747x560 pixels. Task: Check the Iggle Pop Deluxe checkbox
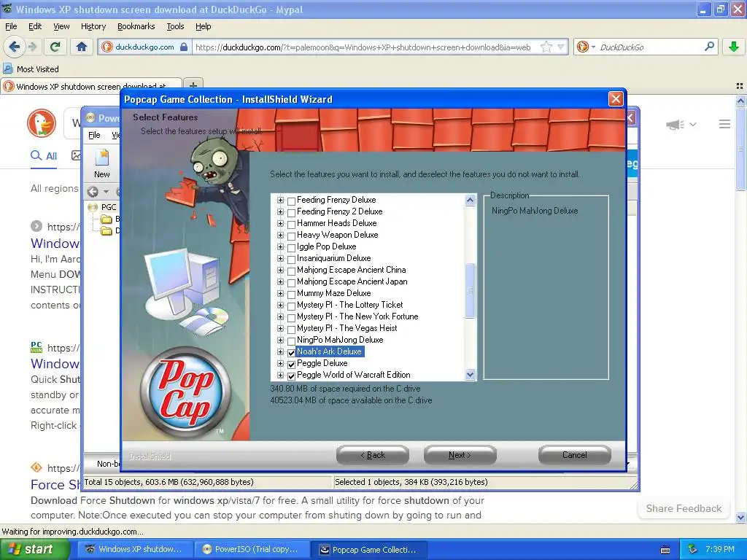point(292,247)
